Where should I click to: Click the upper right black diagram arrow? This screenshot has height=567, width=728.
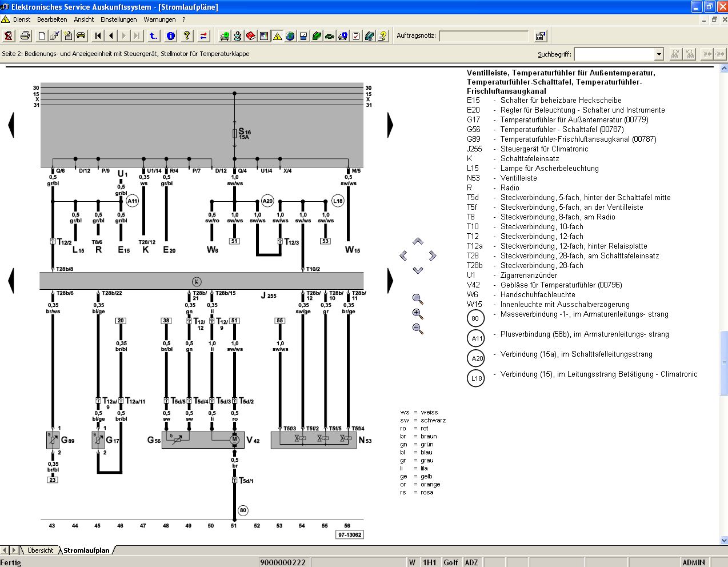(x=390, y=125)
